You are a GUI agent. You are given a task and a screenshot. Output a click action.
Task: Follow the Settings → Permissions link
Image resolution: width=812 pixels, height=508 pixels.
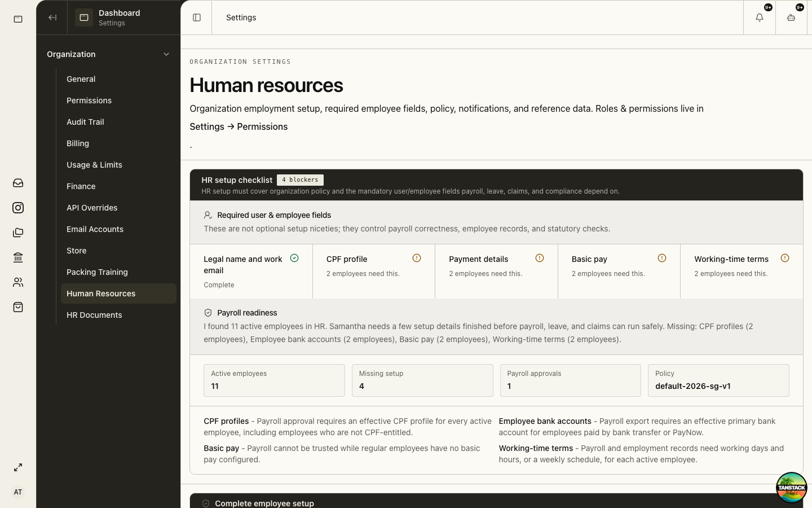tap(239, 126)
